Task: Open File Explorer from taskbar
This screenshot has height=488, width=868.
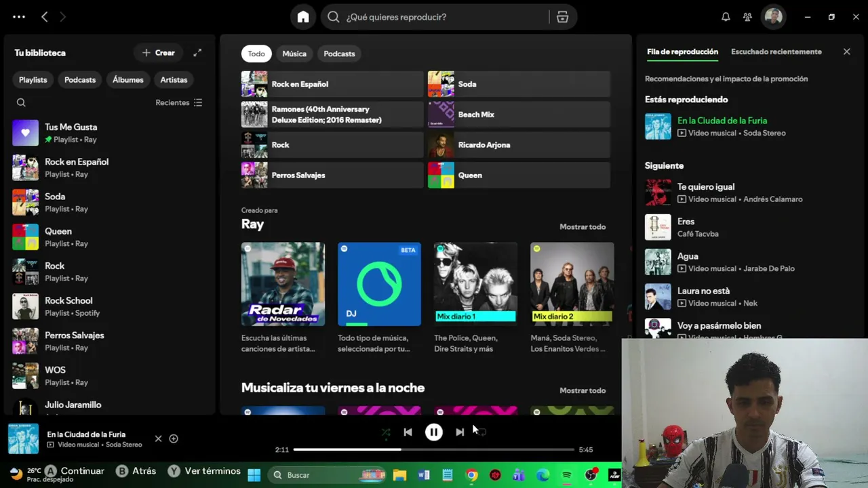Action: [400, 475]
